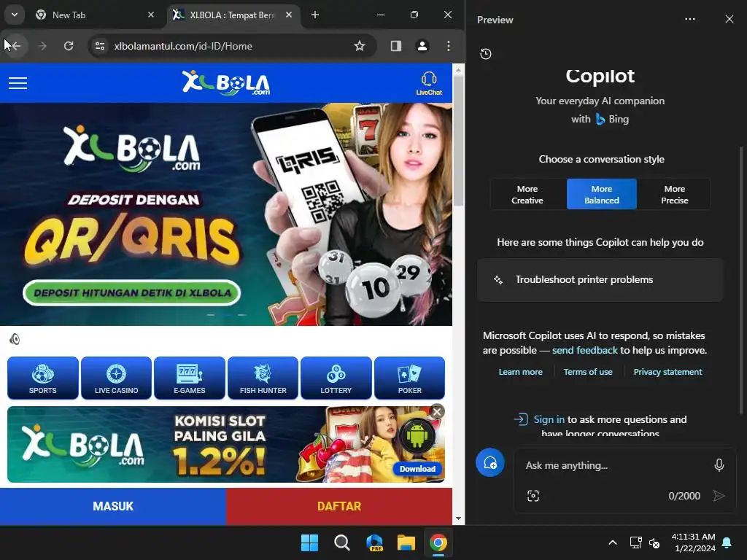Open the Fish Hunter category
This screenshot has width=747, height=560.
point(263,378)
